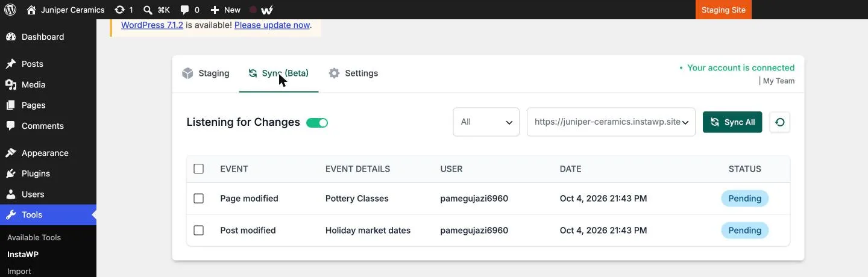Click the Pottery Classes event detail
Image resolution: width=868 pixels, height=277 pixels.
[x=357, y=198]
